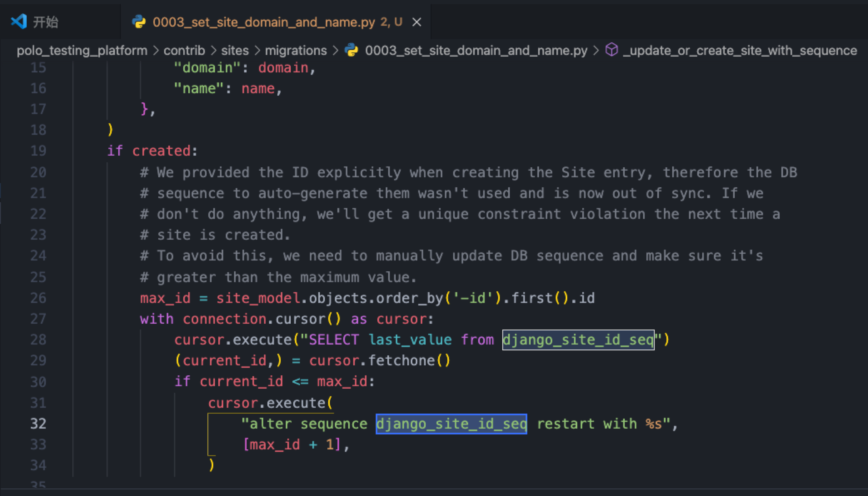
Task: Click the breadcrumb file name 0003_set_site_domain_and_name.py
Action: 476,51
